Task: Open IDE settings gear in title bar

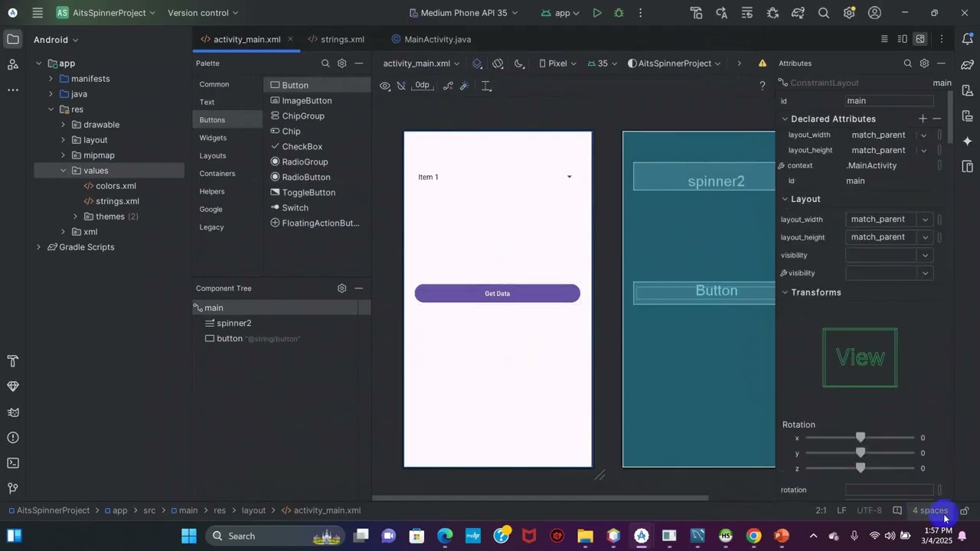Action: click(x=849, y=13)
